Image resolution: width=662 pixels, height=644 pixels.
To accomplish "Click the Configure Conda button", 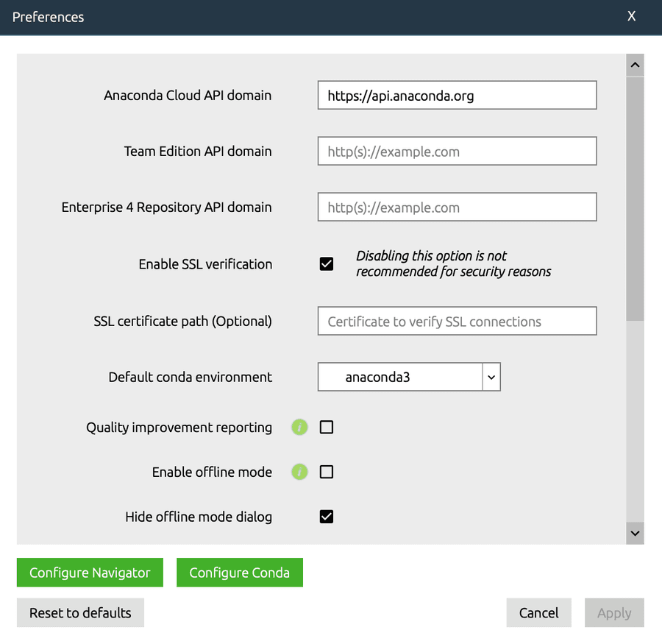I will click(x=239, y=573).
